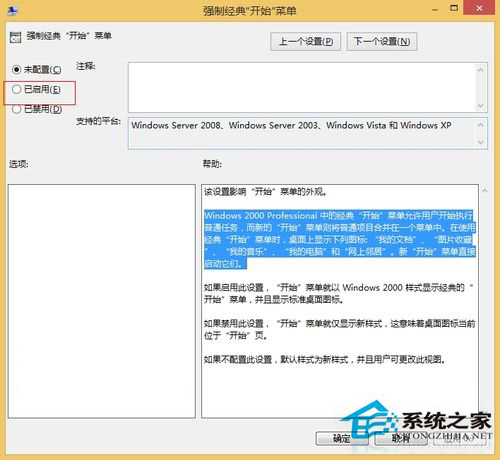Image resolution: width=500 pixels, height=460 pixels.
Task: Click the policy setting icon beside the title
Action: [x=15, y=37]
